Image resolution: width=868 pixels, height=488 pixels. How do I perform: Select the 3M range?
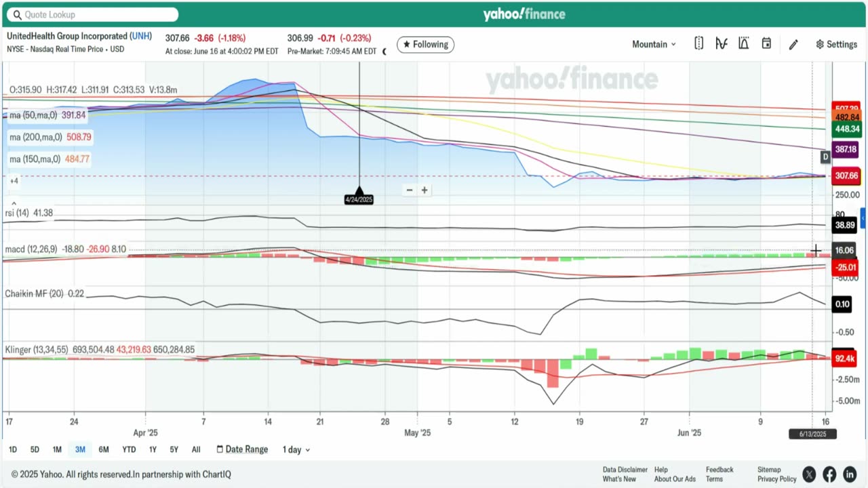coord(80,449)
